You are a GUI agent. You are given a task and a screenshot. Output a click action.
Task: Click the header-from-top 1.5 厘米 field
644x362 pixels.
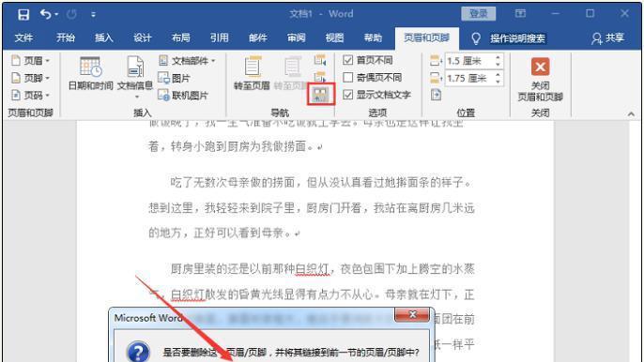(468, 61)
